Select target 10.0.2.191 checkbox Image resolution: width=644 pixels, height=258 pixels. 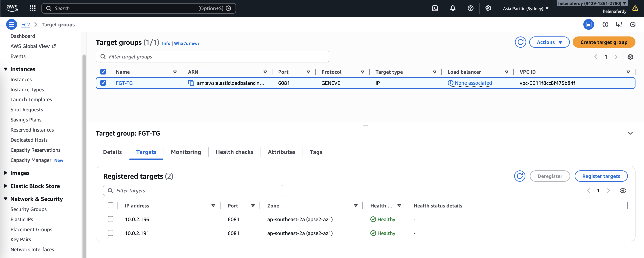coord(110,233)
